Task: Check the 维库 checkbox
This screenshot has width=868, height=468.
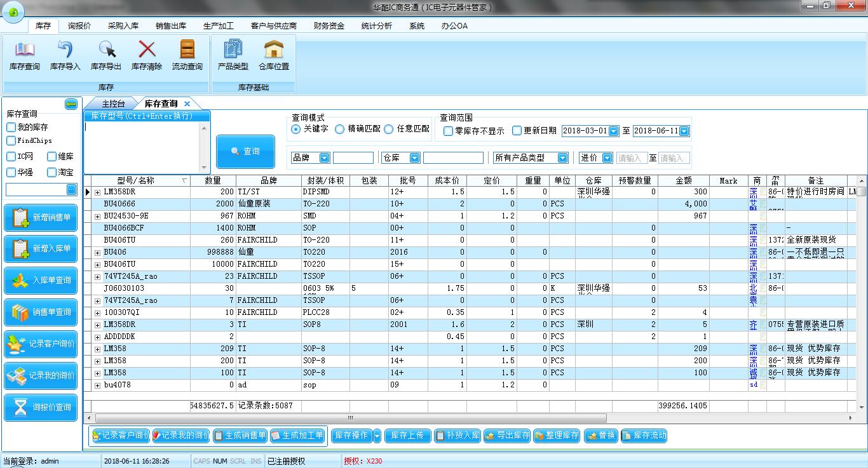Action: 51,156
